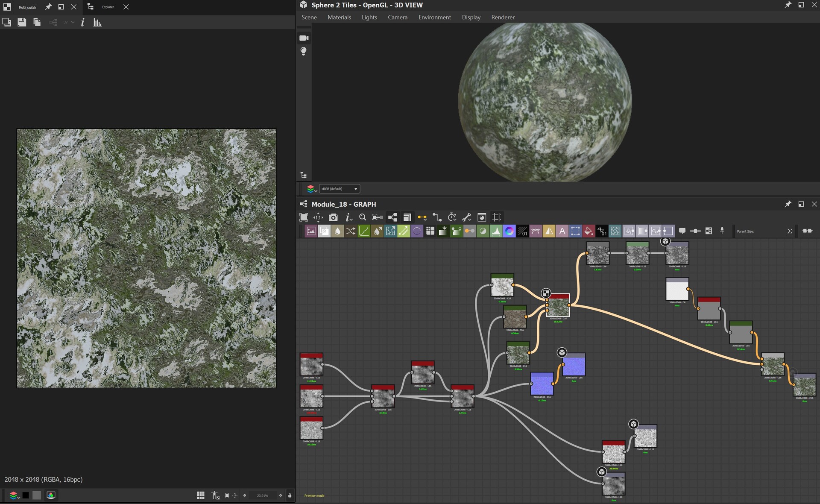Screen dimensions: 820x504
Task: Toggle the zoom lock icon in 2D view
Action: pos(290,495)
